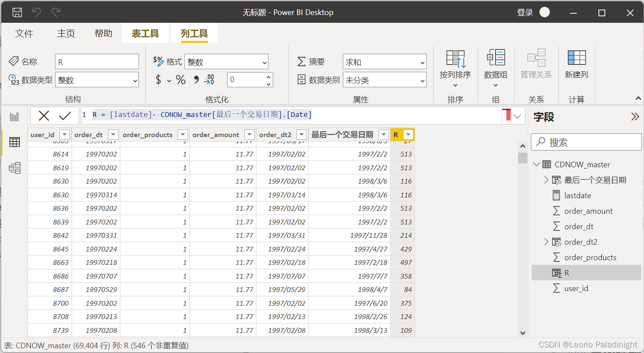Switch to 列工具 ribbon tab
Viewport: 644px width, 353px height.
point(194,34)
